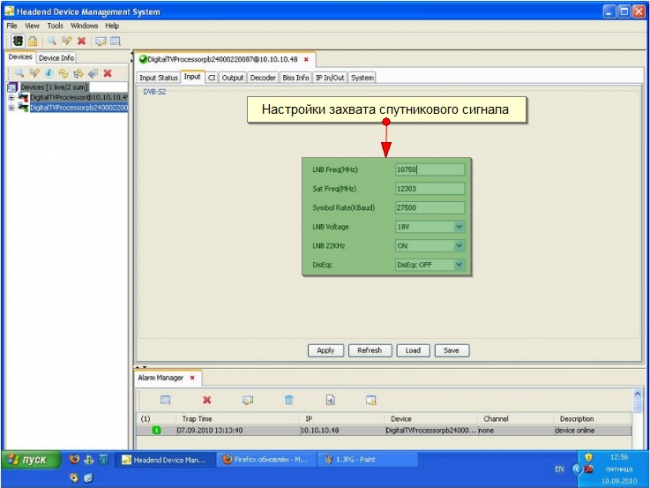Click the Refresh button
The width and height of the screenshot is (650, 488).
(370, 350)
